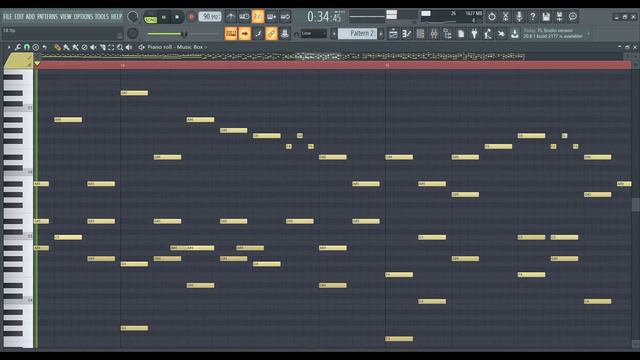Image resolution: width=640 pixels, height=360 pixels.
Task: Click the question mark help icon
Action: [x=532, y=17]
